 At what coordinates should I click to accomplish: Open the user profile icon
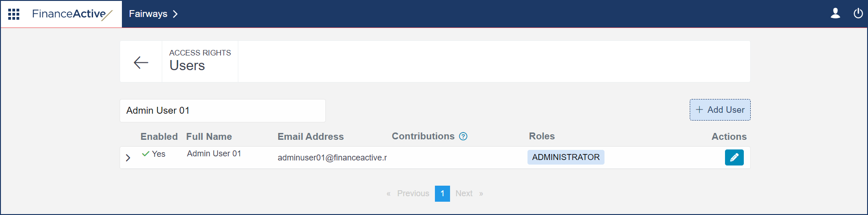pyautogui.click(x=835, y=14)
